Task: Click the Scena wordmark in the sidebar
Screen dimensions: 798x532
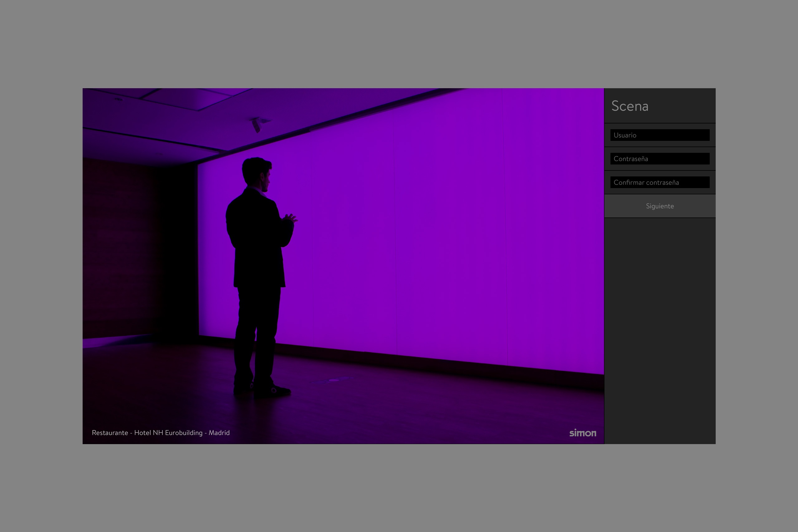Action: [630, 106]
